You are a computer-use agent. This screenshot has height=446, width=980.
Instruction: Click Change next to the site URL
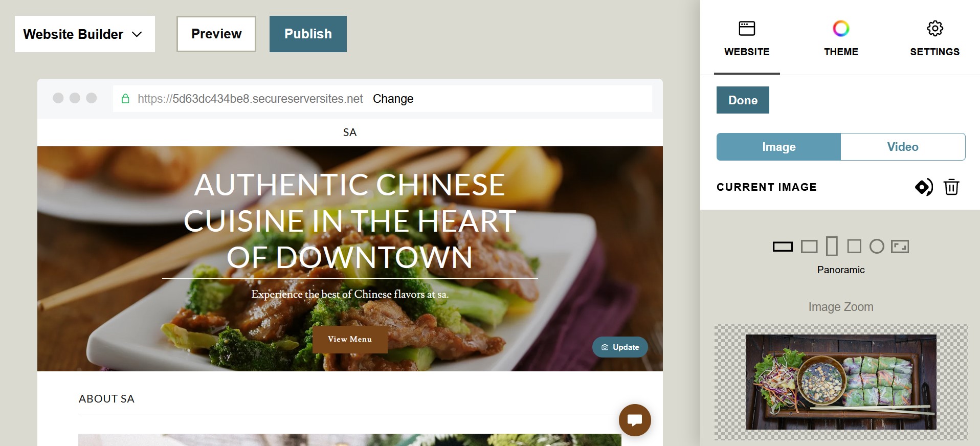pos(393,99)
